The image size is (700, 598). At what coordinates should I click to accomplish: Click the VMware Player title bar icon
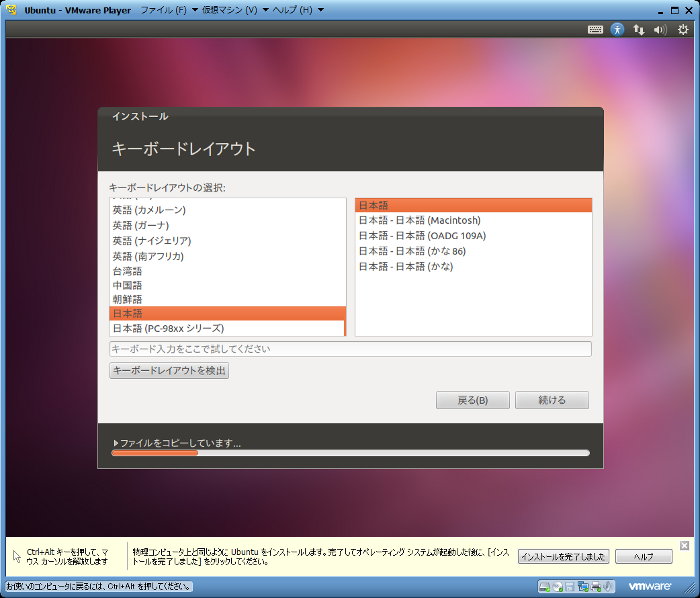click(11, 10)
